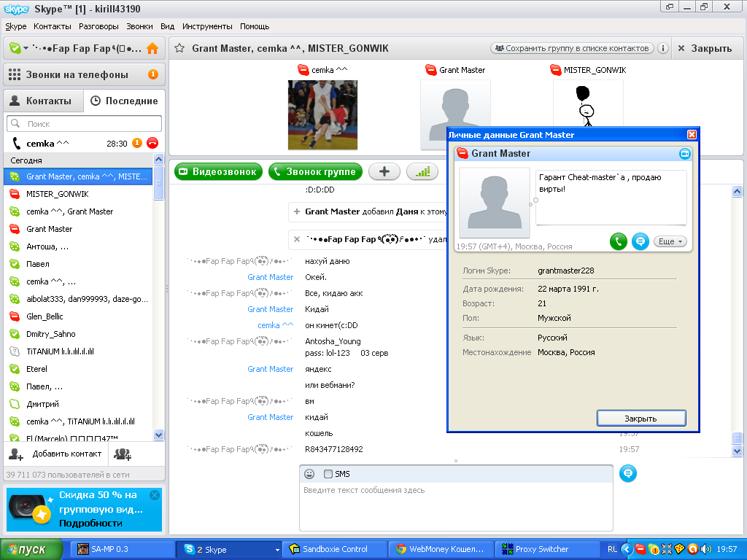The height and width of the screenshot is (560, 747).
Task: Switch to SA-MP 0.3 in the taskbar
Action: pyautogui.click(x=122, y=550)
